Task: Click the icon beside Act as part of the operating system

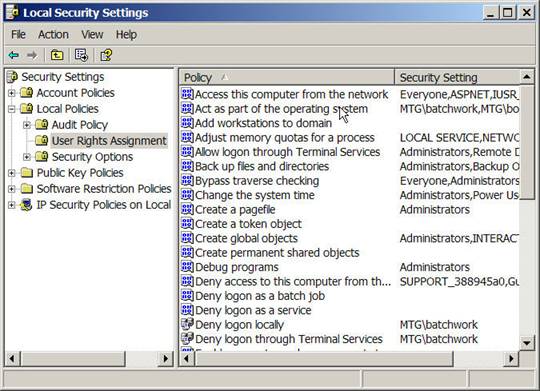Action: 187,109
